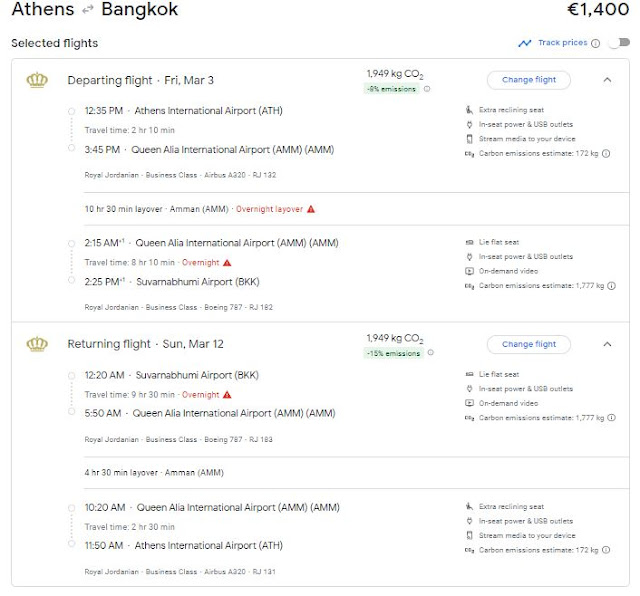The image size is (640, 596).
Task: Click info icon for RJ 182 carbon estimate
Action: point(613,285)
